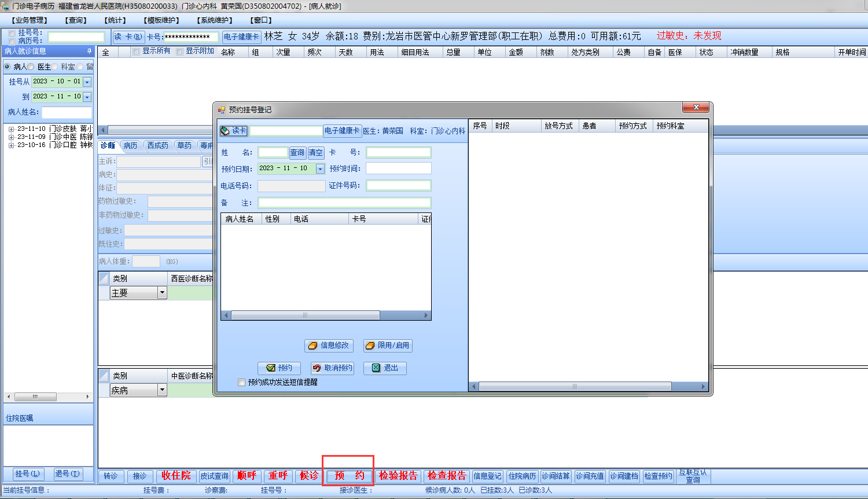Open the 查询 menu in the menu bar
The height and width of the screenshot is (499, 868).
point(75,20)
